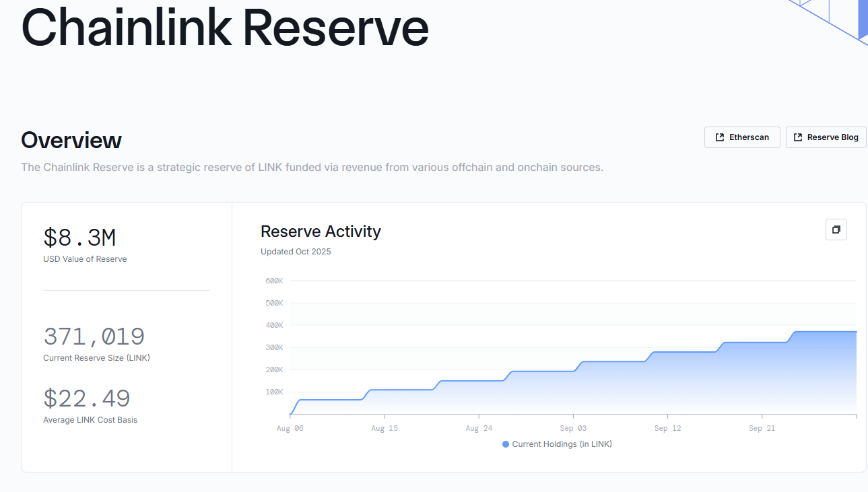Viewport: 868px width, 492px height.
Task: Click the Reserve Activity chart title
Action: [x=321, y=232]
